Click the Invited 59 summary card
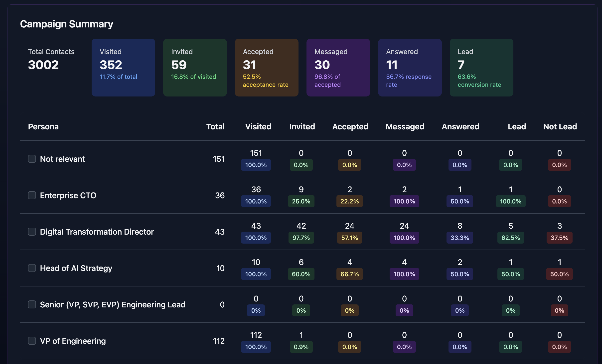602x364 pixels. (x=195, y=68)
